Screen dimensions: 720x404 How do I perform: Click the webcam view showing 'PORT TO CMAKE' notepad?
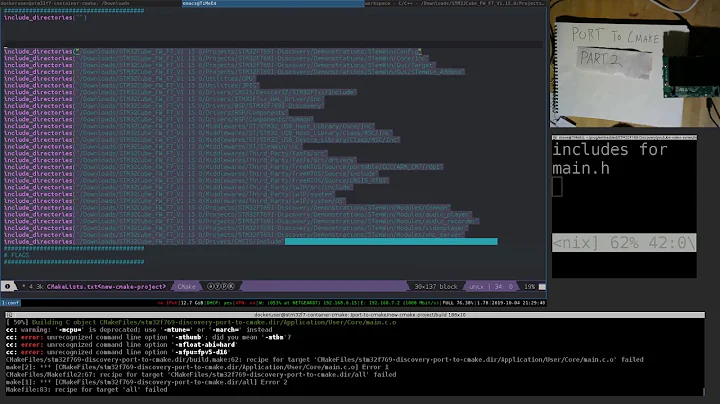(635, 65)
